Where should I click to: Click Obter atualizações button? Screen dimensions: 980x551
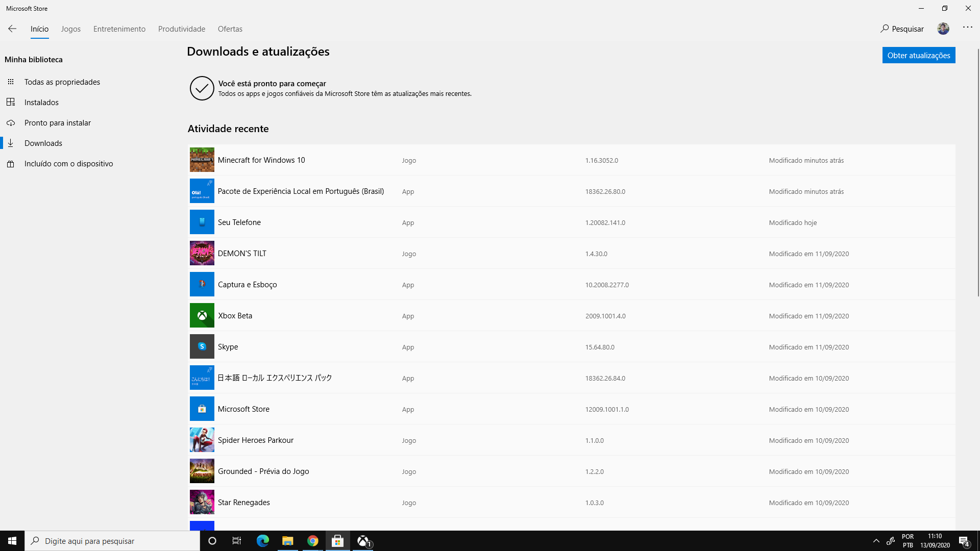(x=919, y=55)
